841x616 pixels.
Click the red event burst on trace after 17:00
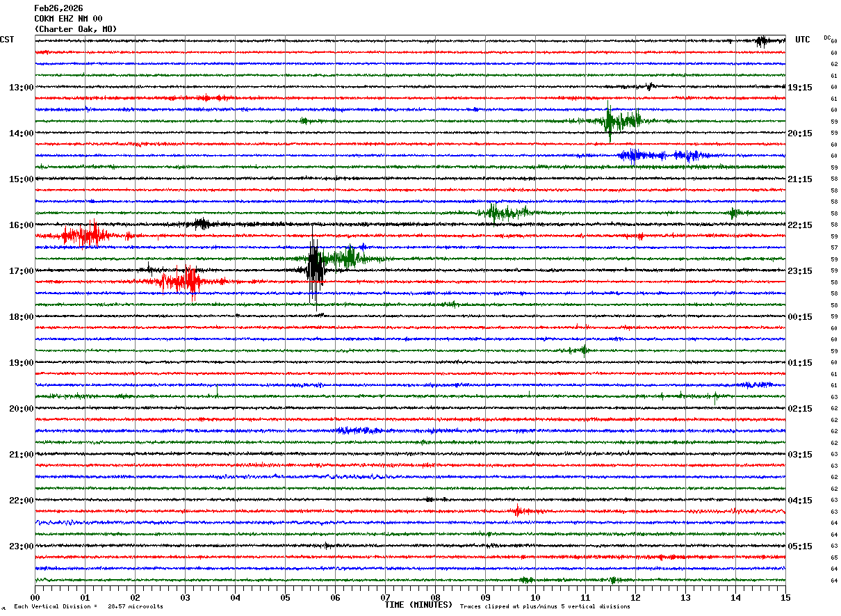coord(183,281)
